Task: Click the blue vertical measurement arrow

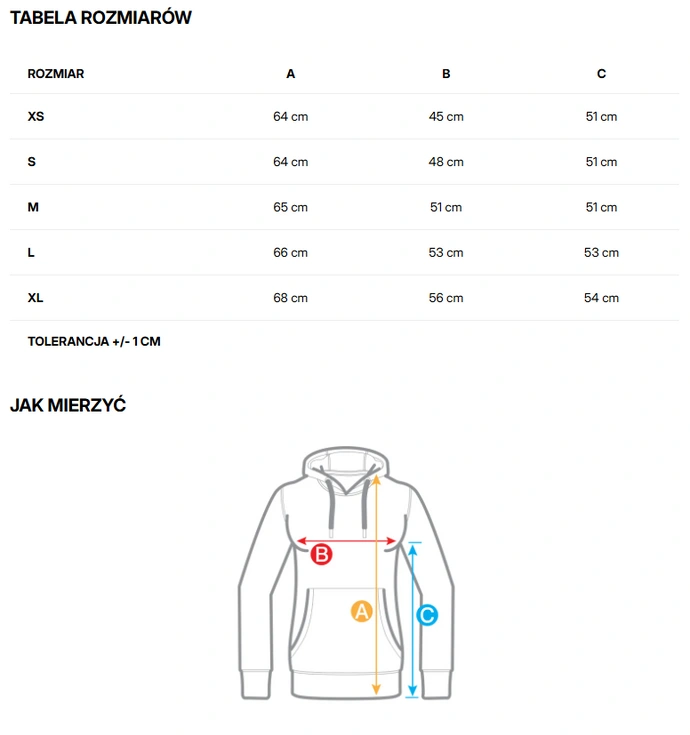Action: pos(412,620)
